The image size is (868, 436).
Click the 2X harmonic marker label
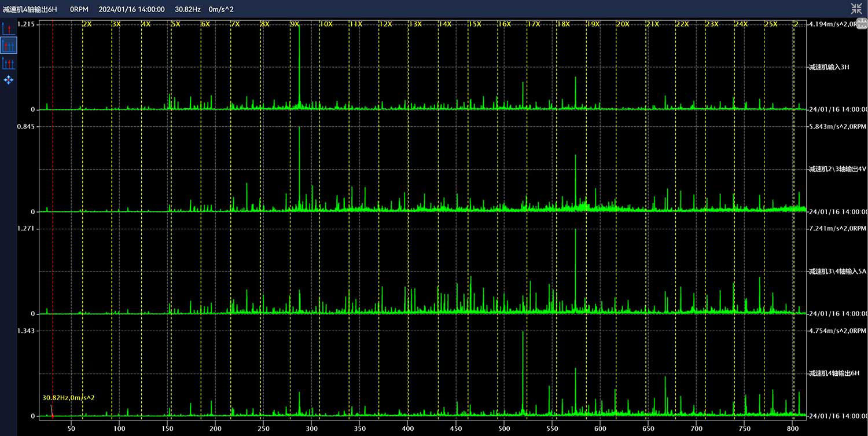click(87, 24)
